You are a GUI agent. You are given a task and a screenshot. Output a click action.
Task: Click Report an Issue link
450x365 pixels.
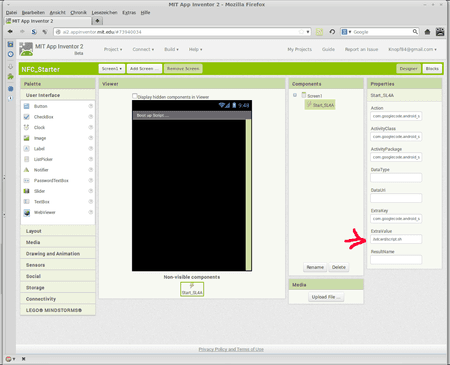pos(361,49)
